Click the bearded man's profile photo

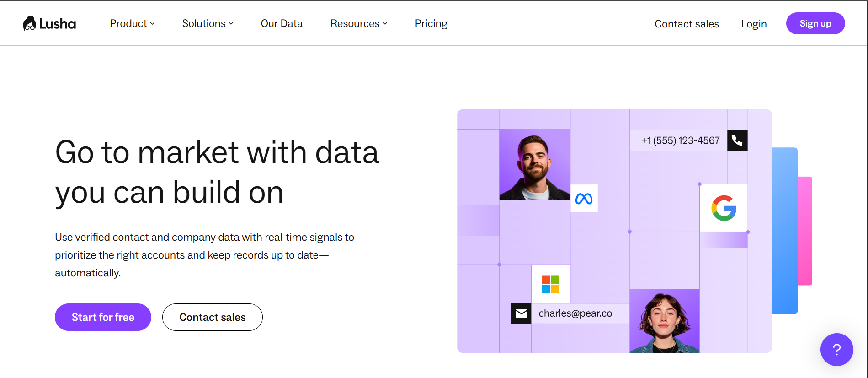[534, 165]
